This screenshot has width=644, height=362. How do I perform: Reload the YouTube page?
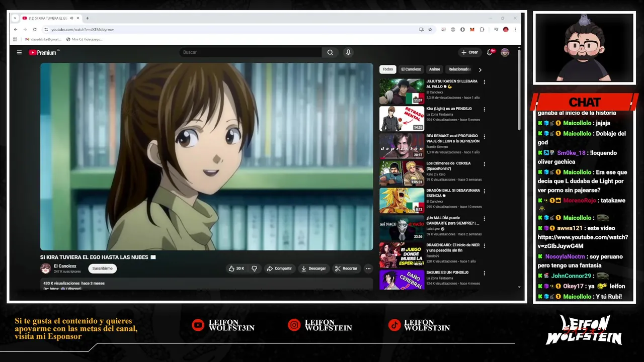[35, 30]
